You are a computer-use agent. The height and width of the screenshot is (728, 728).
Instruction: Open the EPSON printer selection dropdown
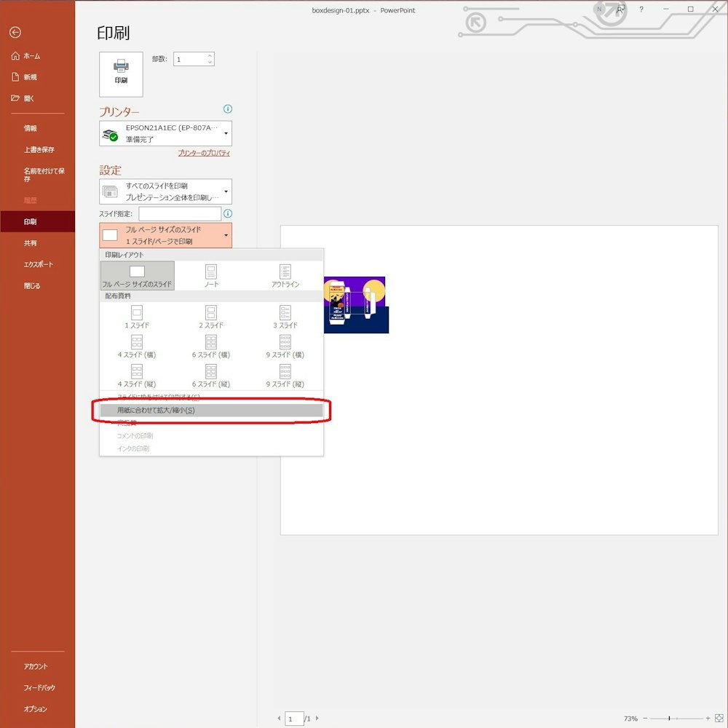coord(166,133)
